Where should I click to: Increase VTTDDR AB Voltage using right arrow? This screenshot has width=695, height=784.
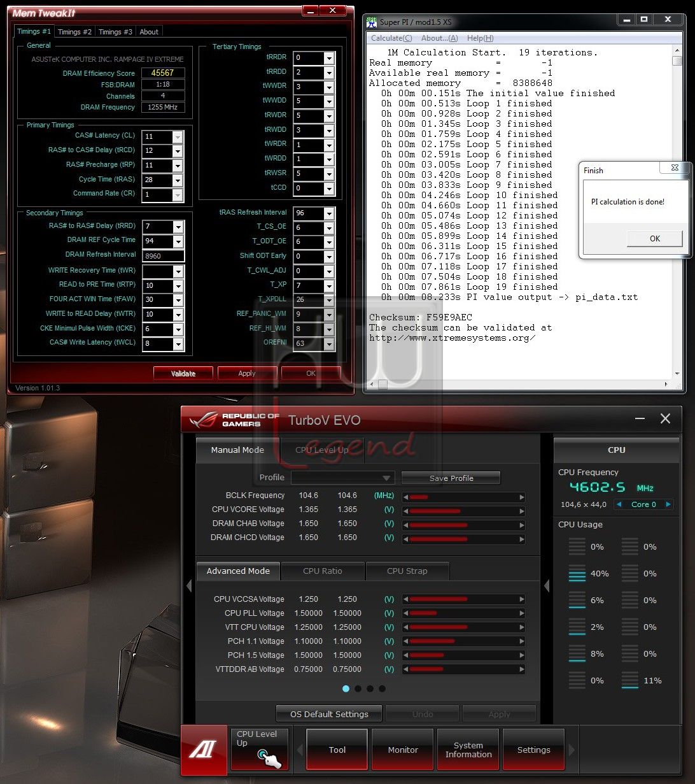(522, 669)
